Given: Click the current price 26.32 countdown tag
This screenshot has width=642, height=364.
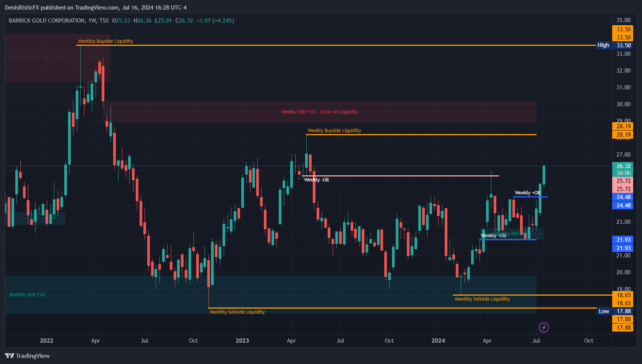Looking at the screenshot, I should click(x=622, y=170).
